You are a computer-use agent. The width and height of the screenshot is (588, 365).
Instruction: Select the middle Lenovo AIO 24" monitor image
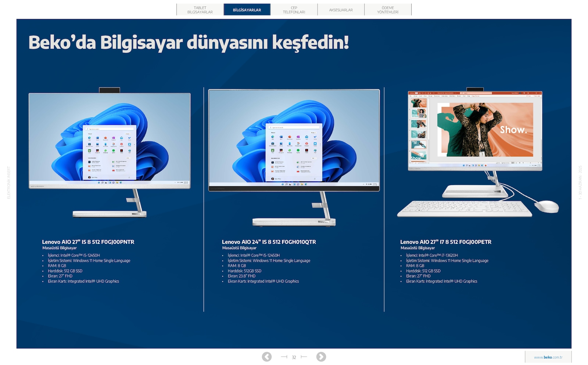pyautogui.click(x=294, y=158)
